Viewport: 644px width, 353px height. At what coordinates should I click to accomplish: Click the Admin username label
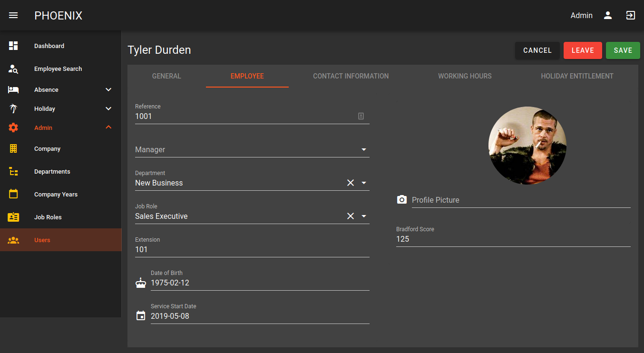point(582,16)
